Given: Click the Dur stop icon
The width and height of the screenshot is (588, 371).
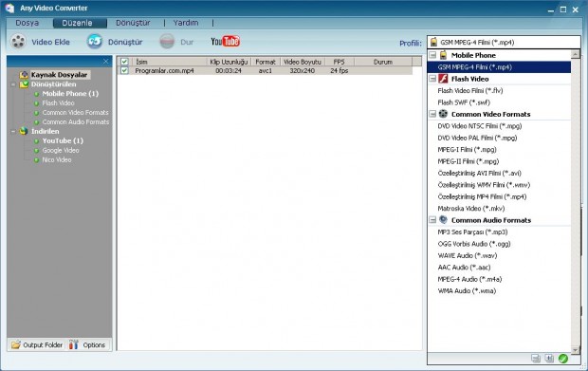Looking at the screenshot, I should [x=167, y=41].
